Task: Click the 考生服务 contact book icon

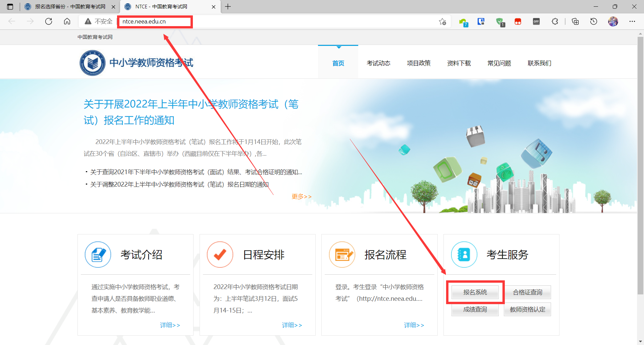Action: [x=464, y=255]
